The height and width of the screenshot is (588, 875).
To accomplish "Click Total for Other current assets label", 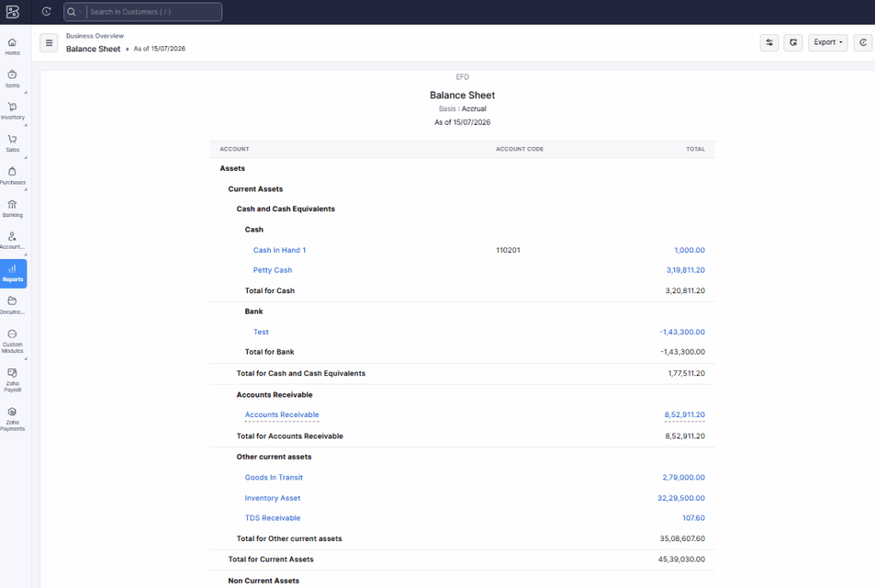I will (x=289, y=539).
